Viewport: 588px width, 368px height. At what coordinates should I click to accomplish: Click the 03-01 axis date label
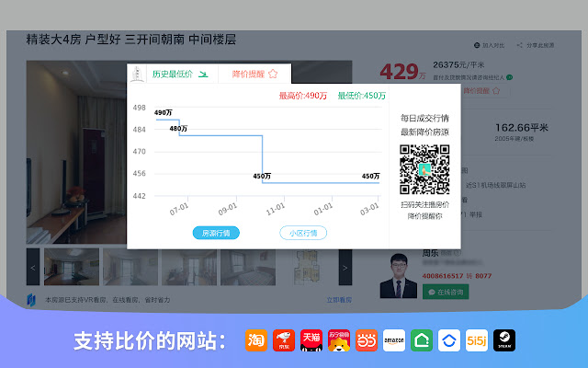369,209
